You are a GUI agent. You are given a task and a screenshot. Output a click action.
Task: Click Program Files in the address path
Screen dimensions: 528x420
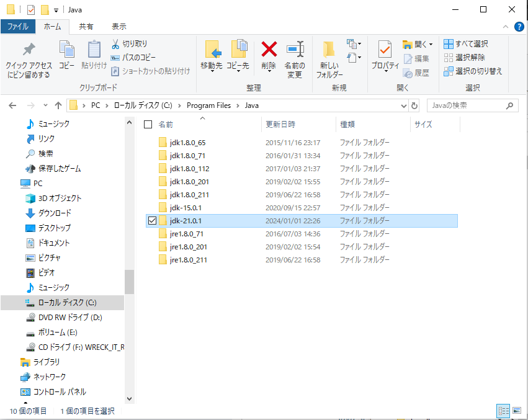click(208, 105)
